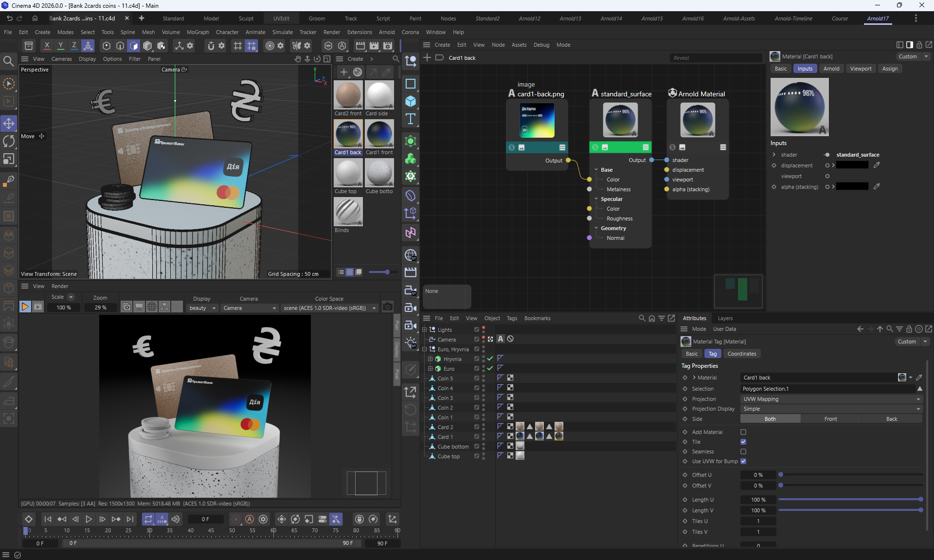
Task: Click the live selection tool icon
Action: (x=9, y=84)
